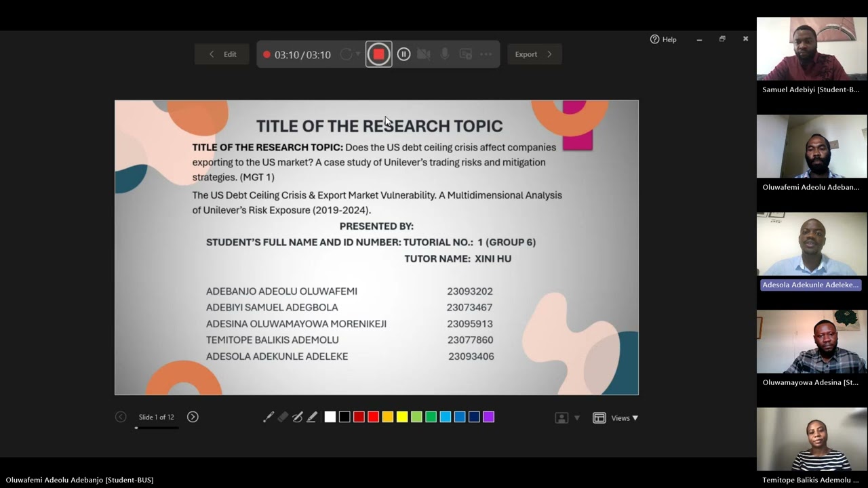Restore down the recording window
This screenshot has height=488, width=868.
click(x=722, y=39)
